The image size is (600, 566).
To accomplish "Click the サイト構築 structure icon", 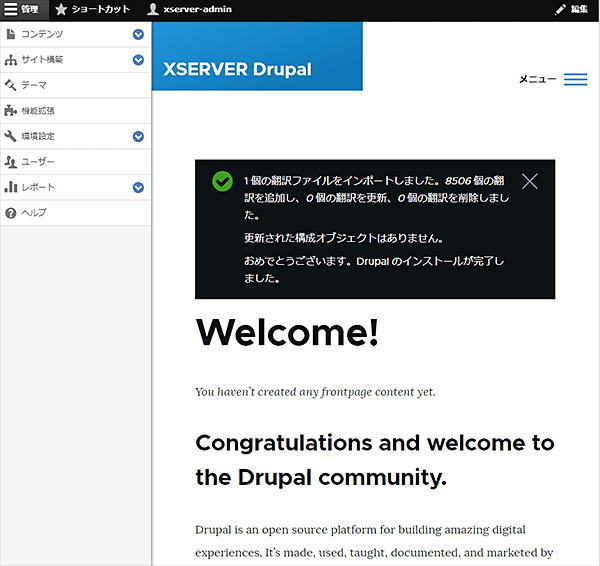I will 11,60.
